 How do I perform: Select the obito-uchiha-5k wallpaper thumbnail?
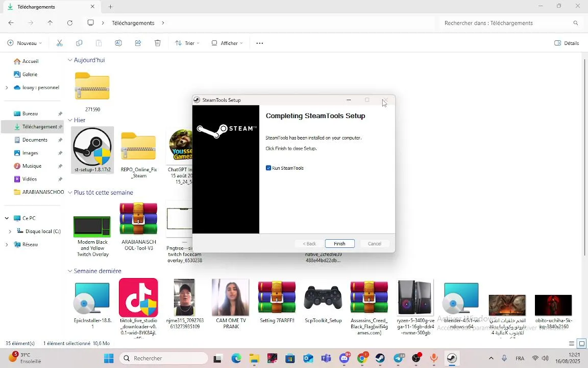pyautogui.click(x=553, y=312)
